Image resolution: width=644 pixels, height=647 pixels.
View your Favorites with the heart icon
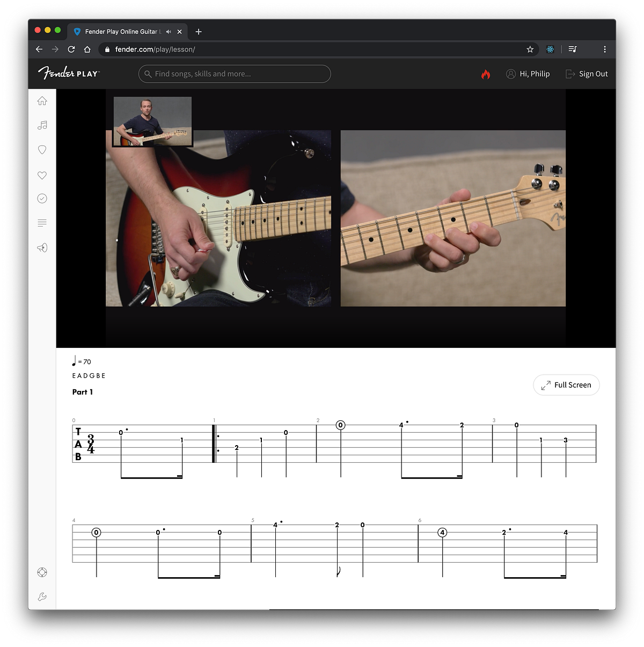[x=42, y=175]
